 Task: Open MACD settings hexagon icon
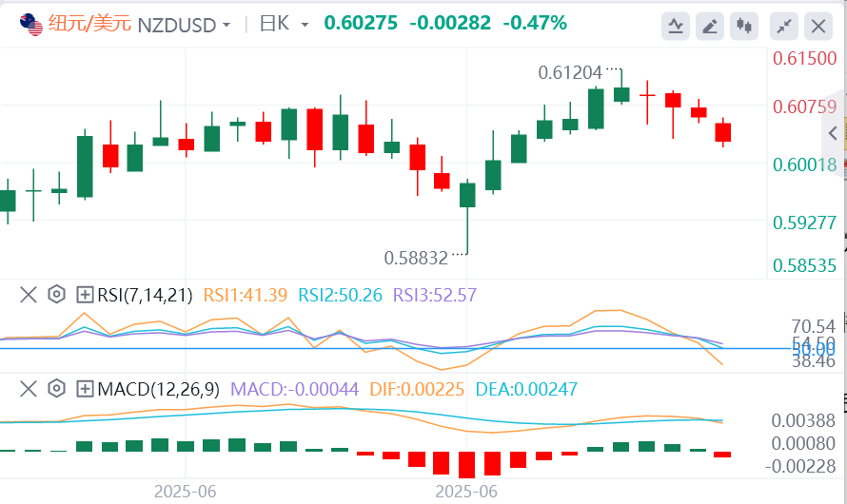point(57,389)
